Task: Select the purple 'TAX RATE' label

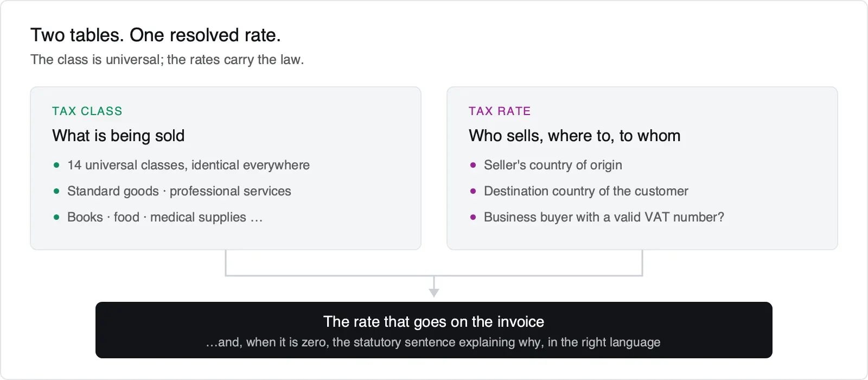Action: [x=500, y=111]
